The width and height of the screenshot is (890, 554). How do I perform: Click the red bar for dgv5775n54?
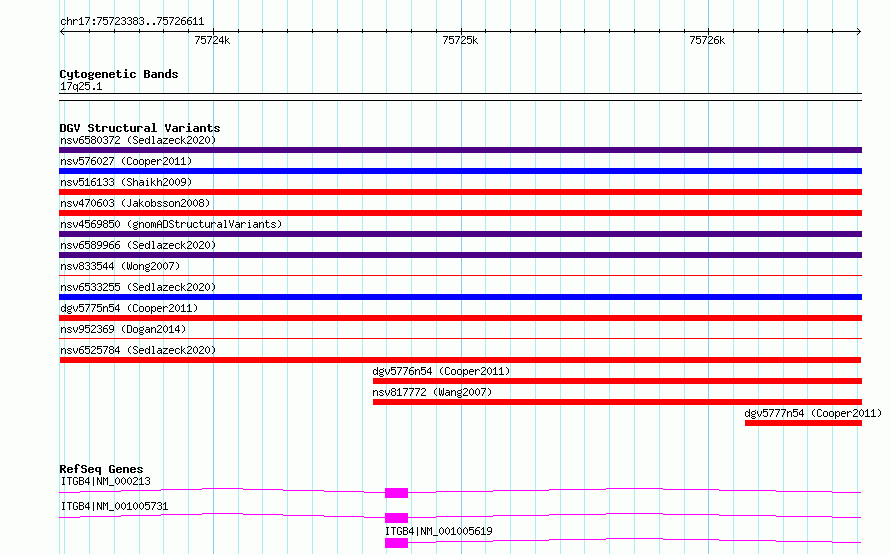pos(460,318)
